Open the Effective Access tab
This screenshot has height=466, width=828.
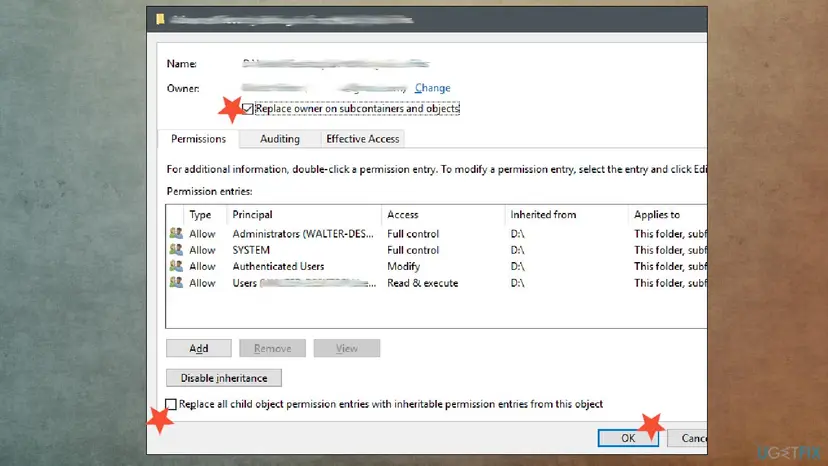click(x=363, y=139)
